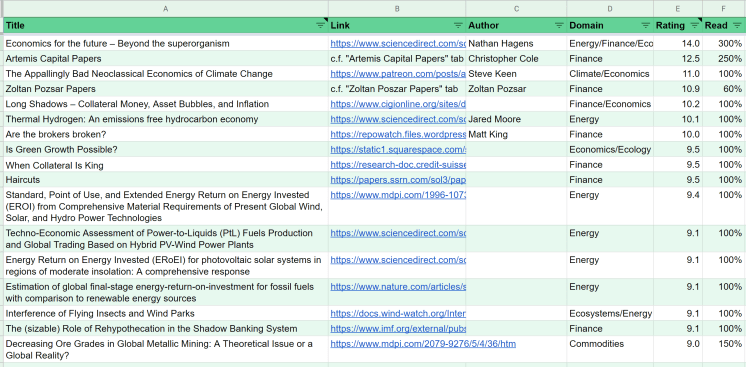
Task: Select column F header
Action: click(723, 9)
